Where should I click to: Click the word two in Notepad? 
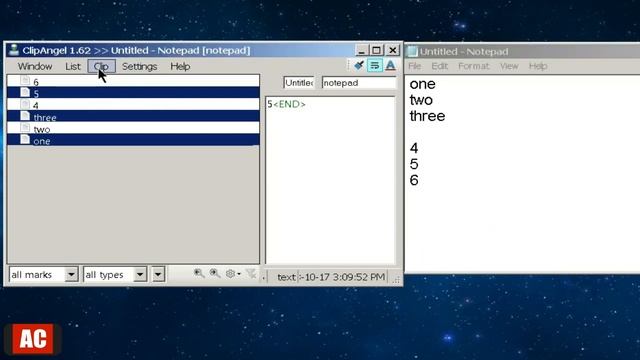pos(421,100)
